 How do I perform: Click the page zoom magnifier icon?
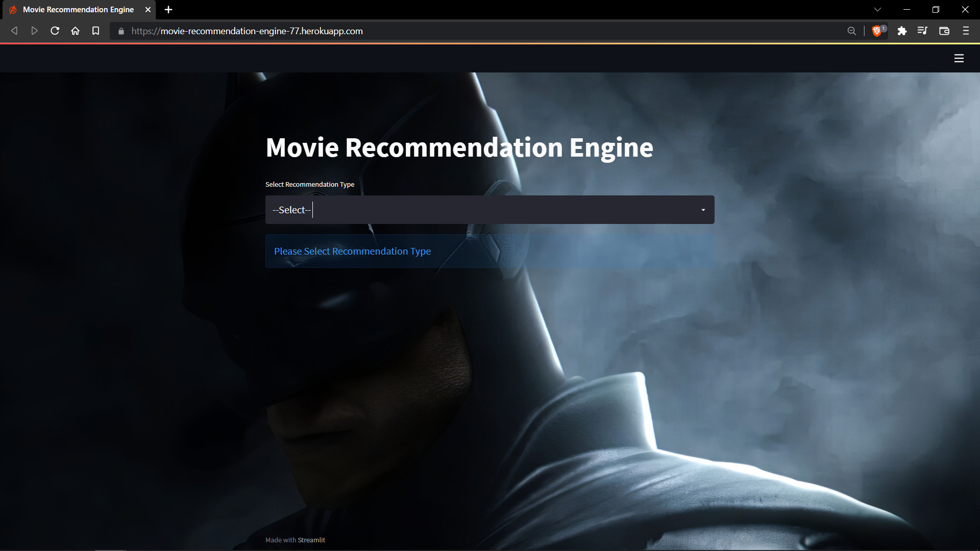(851, 31)
